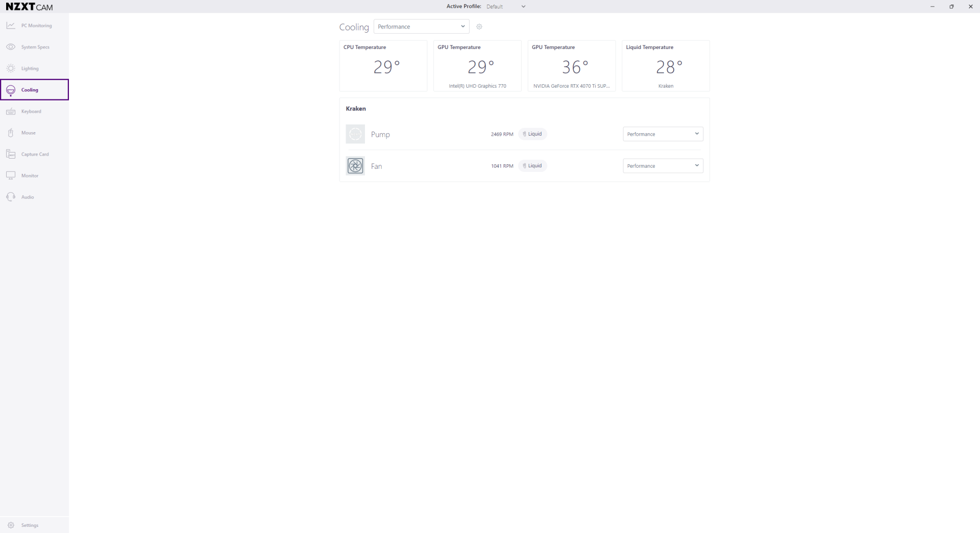Click the Capture Card sidebar icon
980x533 pixels.
11,154
